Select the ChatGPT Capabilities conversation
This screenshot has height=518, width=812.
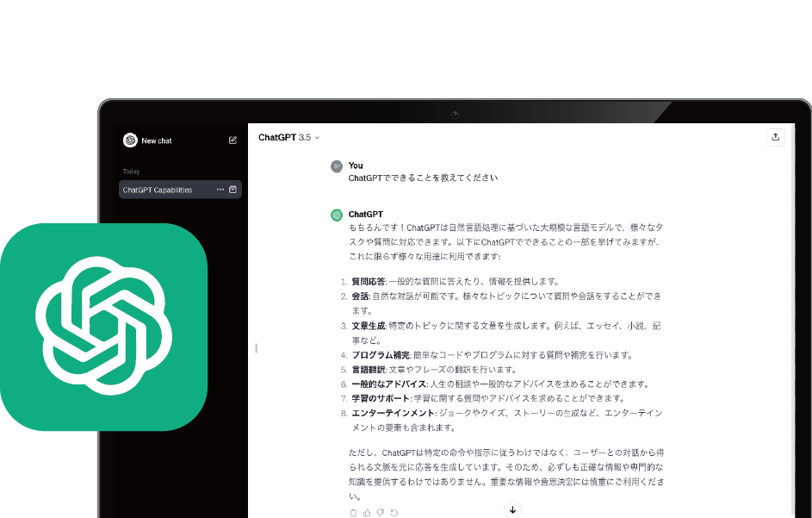180,190
